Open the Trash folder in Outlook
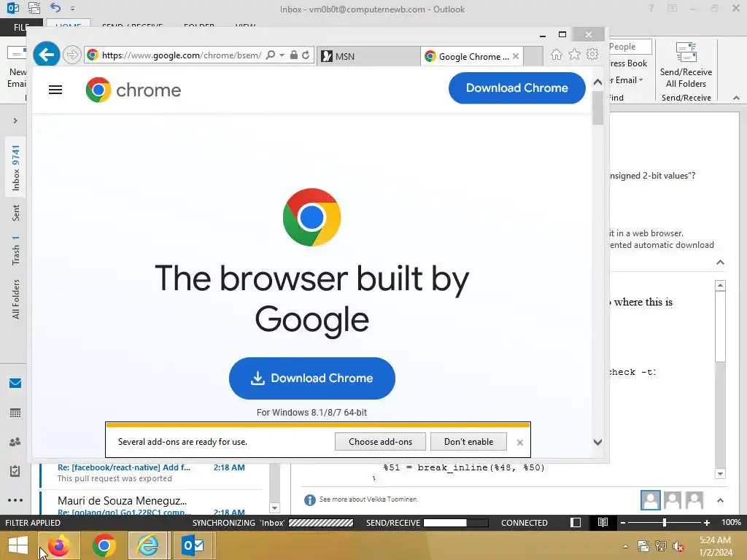This screenshot has height=560, width=747. point(16,250)
